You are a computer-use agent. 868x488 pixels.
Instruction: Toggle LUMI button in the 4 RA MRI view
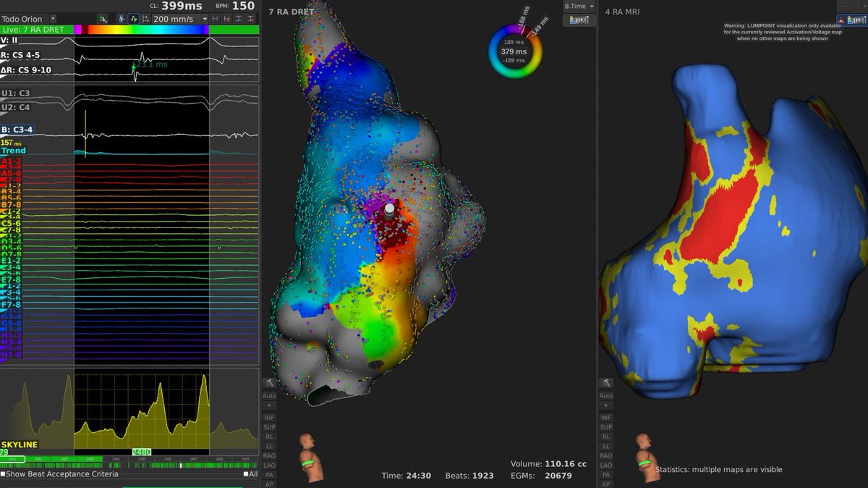(x=851, y=20)
